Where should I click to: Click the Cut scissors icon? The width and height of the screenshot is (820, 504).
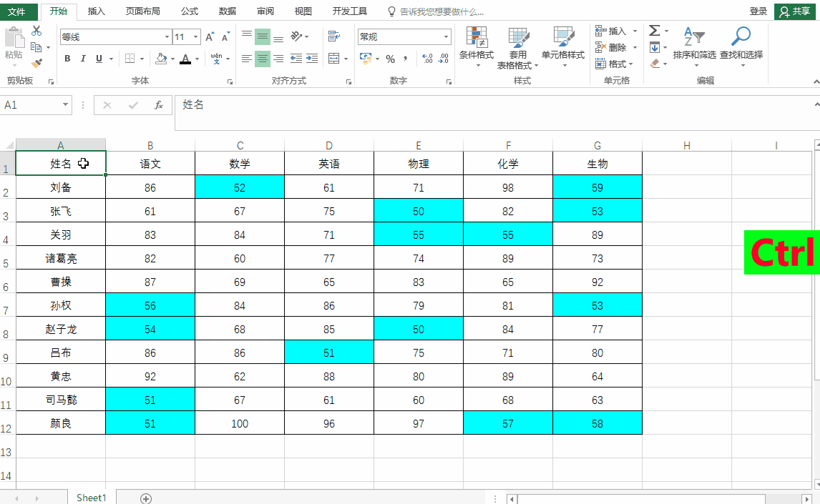36,31
